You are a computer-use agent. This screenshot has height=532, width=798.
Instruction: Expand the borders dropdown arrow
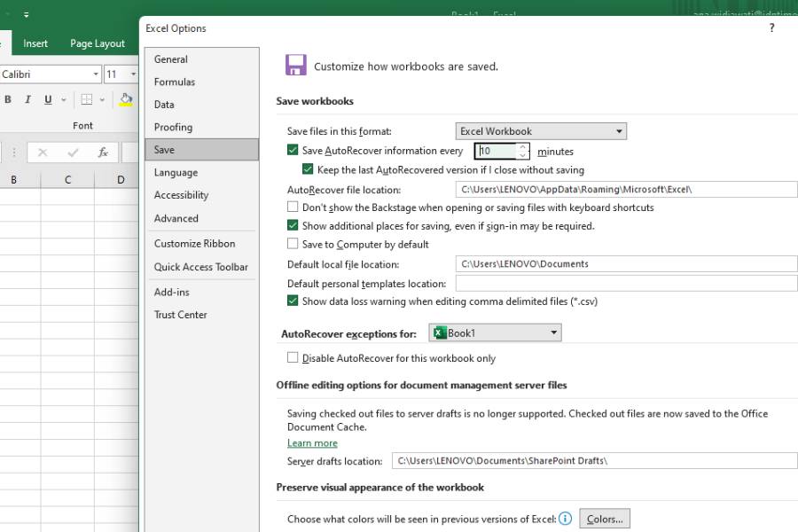click(x=102, y=100)
